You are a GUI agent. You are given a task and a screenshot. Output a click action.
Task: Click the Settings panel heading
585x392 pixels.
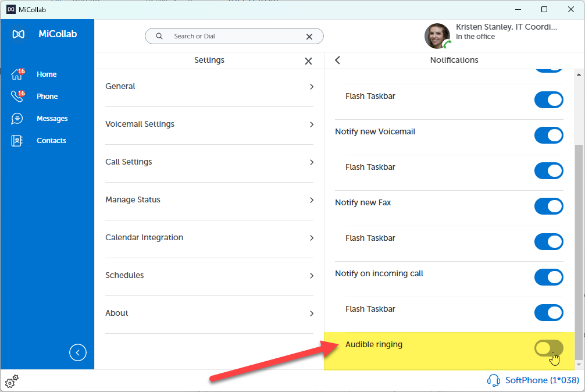[x=209, y=60]
